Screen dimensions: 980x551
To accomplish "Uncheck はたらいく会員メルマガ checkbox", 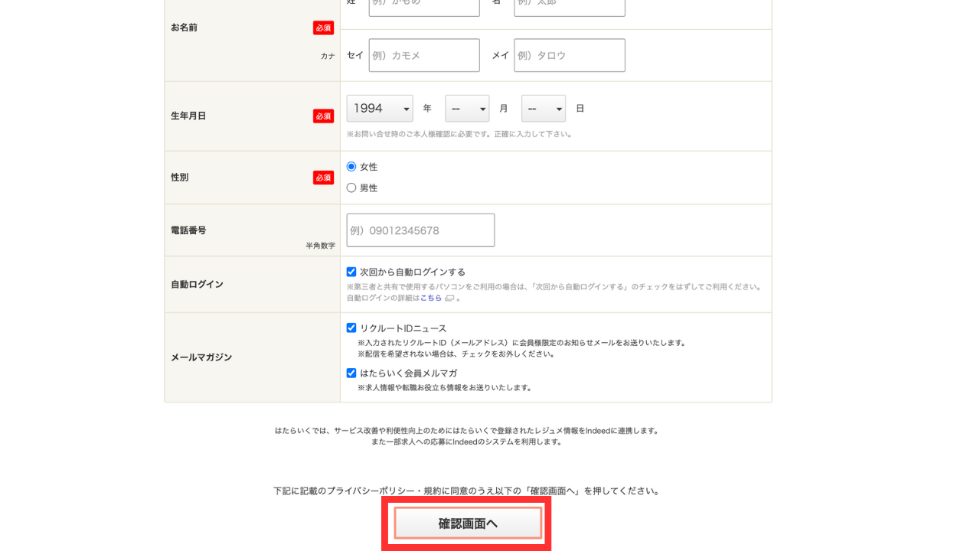I will (x=351, y=373).
